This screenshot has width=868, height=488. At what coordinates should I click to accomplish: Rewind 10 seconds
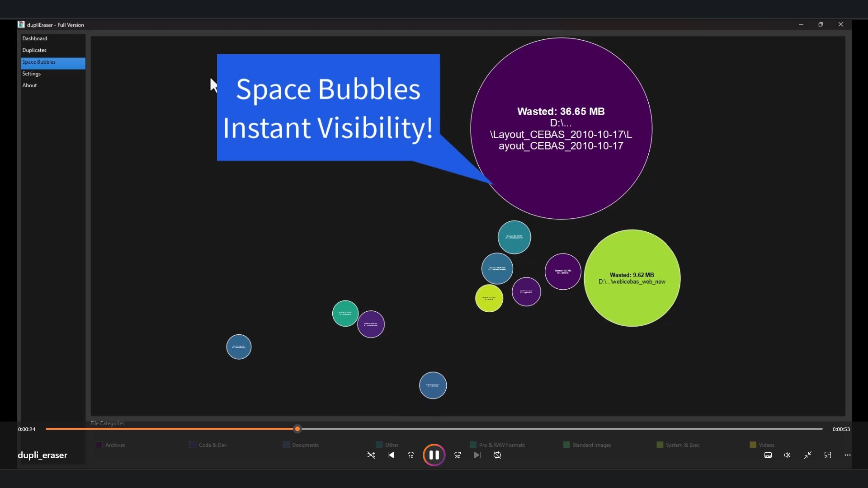[x=411, y=455]
